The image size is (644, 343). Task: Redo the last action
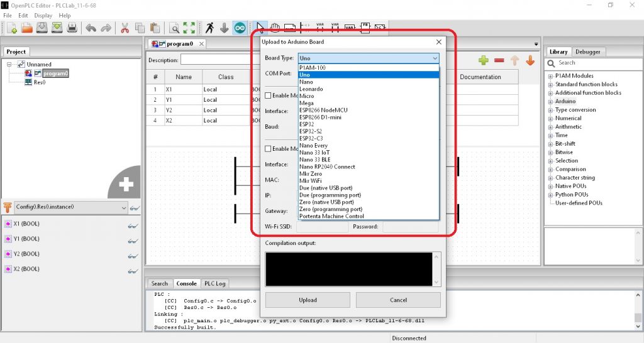point(106,28)
